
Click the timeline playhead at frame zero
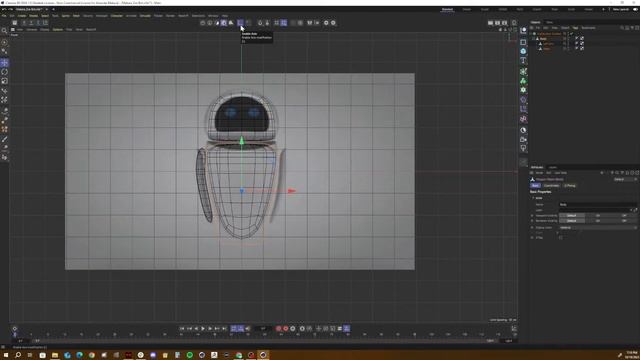click(15, 334)
